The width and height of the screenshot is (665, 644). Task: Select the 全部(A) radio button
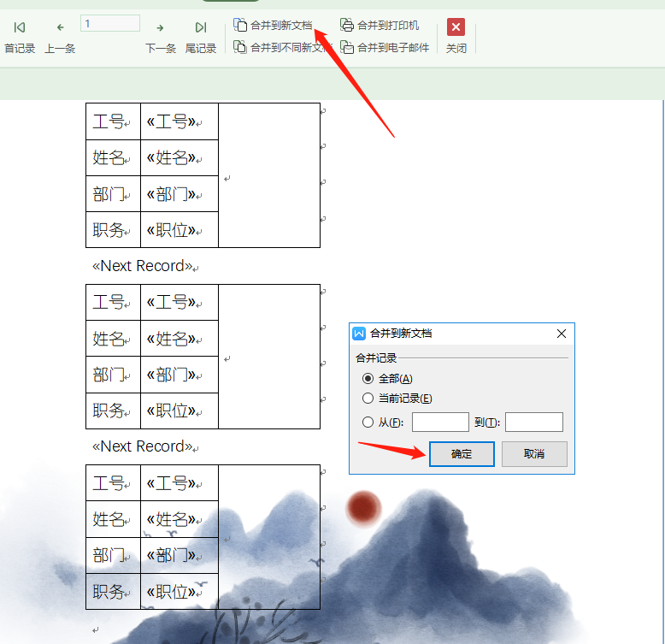(x=368, y=378)
